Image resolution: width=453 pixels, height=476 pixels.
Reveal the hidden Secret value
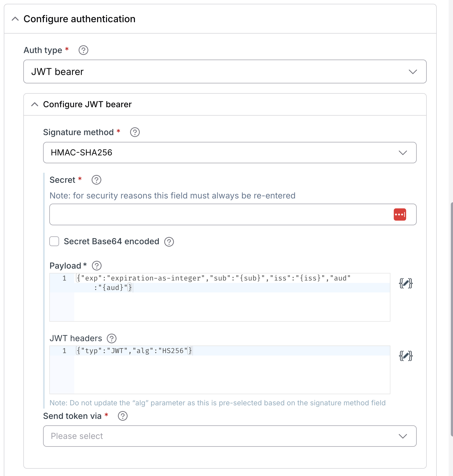click(400, 214)
